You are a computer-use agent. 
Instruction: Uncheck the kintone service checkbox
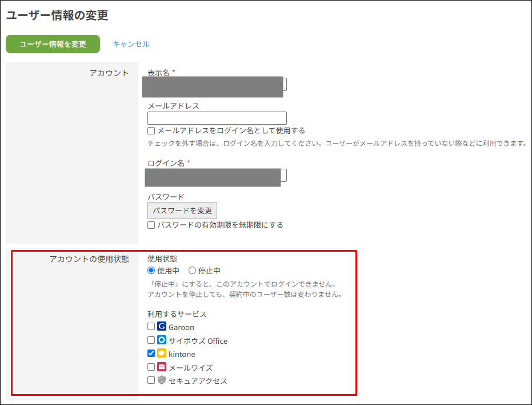click(151, 354)
